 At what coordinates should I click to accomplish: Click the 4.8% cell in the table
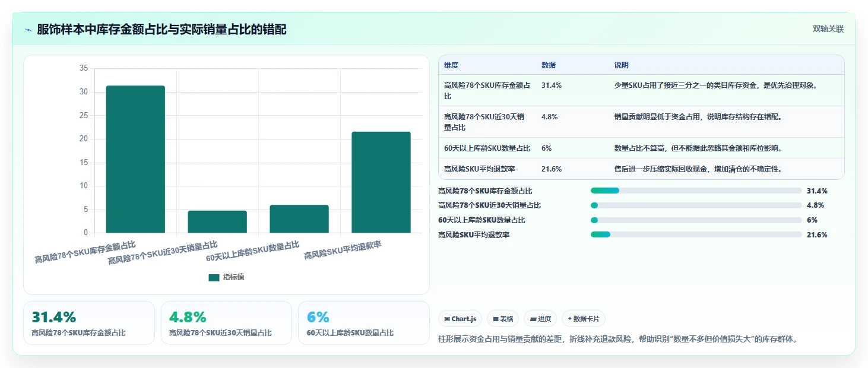click(x=550, y=117)
